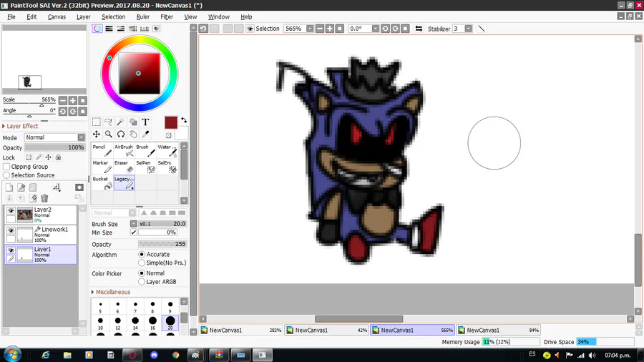
Task: Select the Simple(No Prs.) algorithm option
Action: point(142,263)
